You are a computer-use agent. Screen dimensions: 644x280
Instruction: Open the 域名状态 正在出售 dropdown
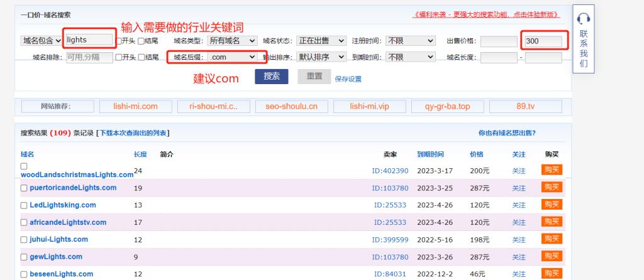pyautogui.click(x=321, y=41)
